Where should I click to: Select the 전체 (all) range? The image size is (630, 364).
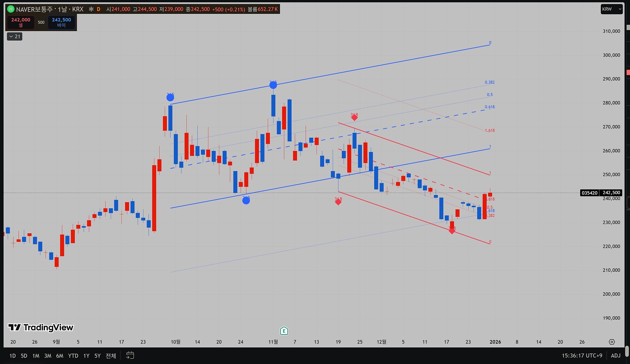111,356
